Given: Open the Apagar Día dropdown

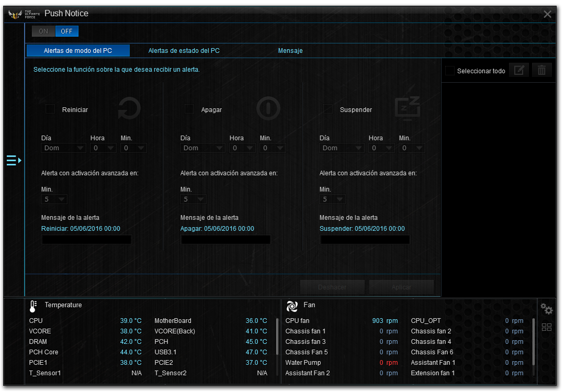Looking at the screenshot, I should [x=202, y=148].
